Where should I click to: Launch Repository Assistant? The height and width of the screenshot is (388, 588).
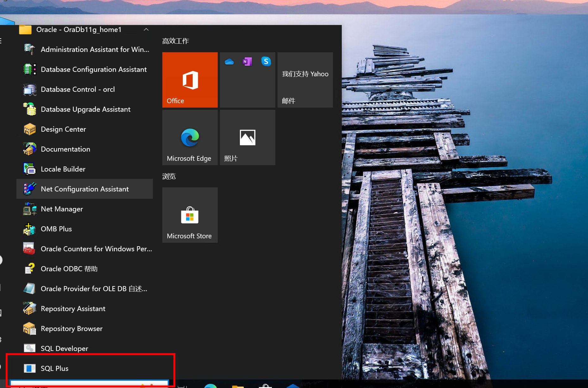coord(73,309)
